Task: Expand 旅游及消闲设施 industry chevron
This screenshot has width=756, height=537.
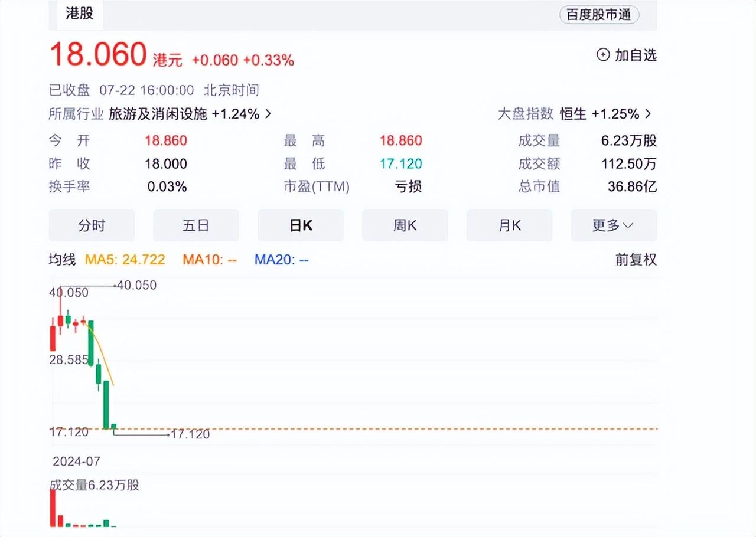Action: click(268, 114)
